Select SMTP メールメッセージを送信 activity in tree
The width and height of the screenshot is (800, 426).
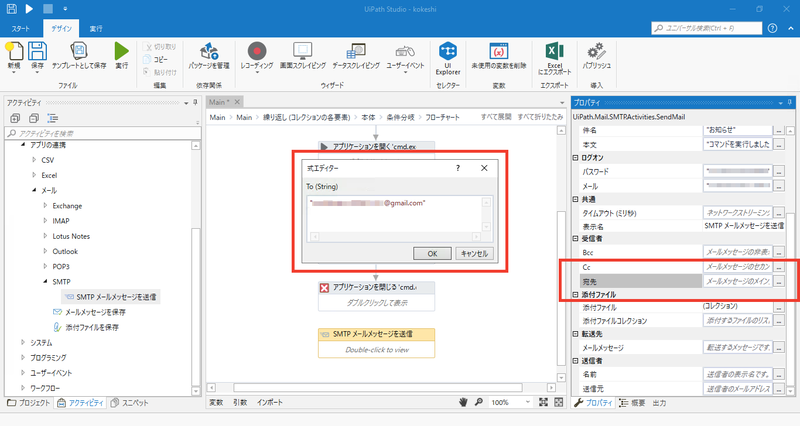pos(111,297)
